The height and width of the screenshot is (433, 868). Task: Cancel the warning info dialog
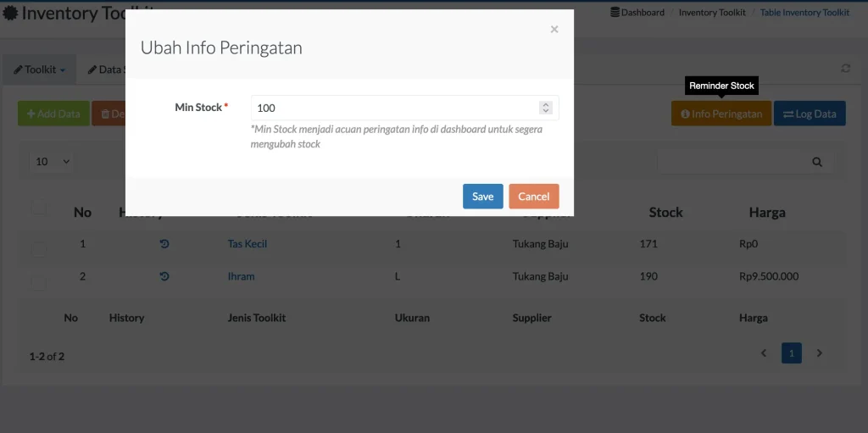pos(533,197)
